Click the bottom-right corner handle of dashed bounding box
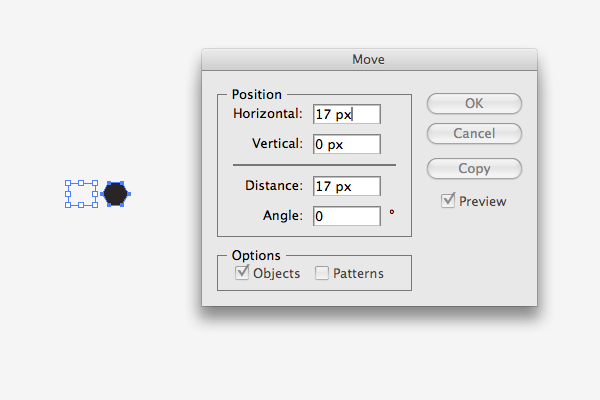600x400 pixels. pos(95,205)
